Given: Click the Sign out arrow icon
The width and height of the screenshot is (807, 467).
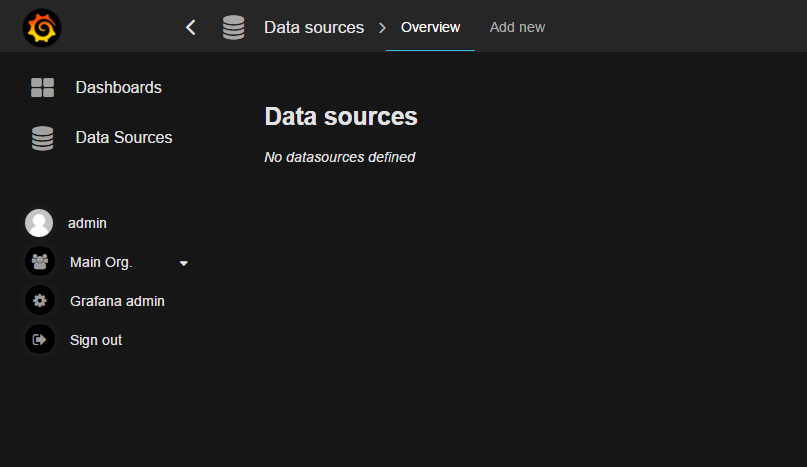Looking at the screenshot, I should (x=39, y=340).
